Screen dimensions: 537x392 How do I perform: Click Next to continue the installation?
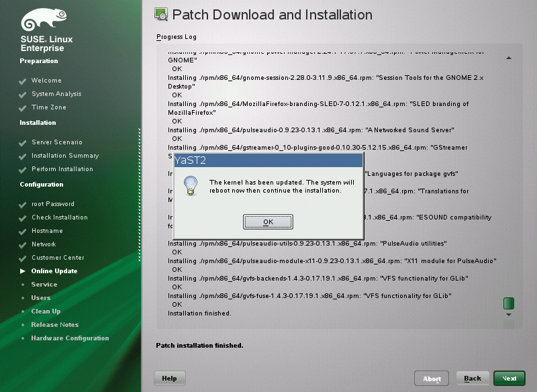click(509, 378)
